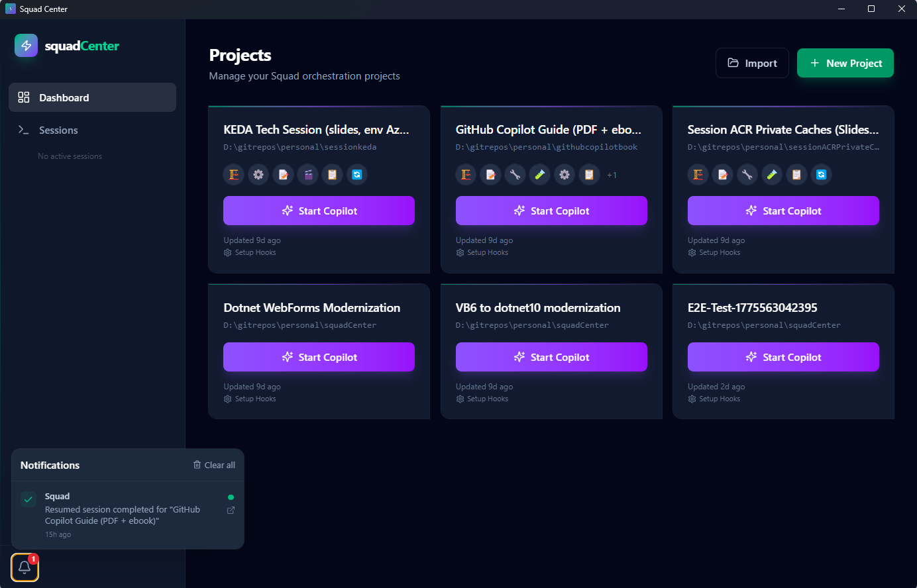Screen dimensions: 917x588
Task: Click the clapperboard agent icon in KEDA card
Action: coord(307,175)
